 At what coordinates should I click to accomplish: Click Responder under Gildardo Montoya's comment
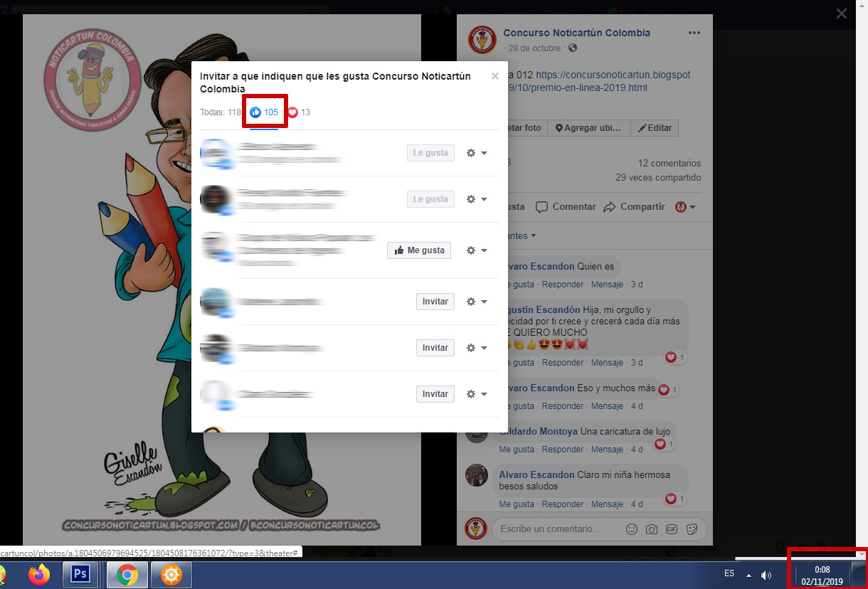pyautogui.click(x=563, y=450)
